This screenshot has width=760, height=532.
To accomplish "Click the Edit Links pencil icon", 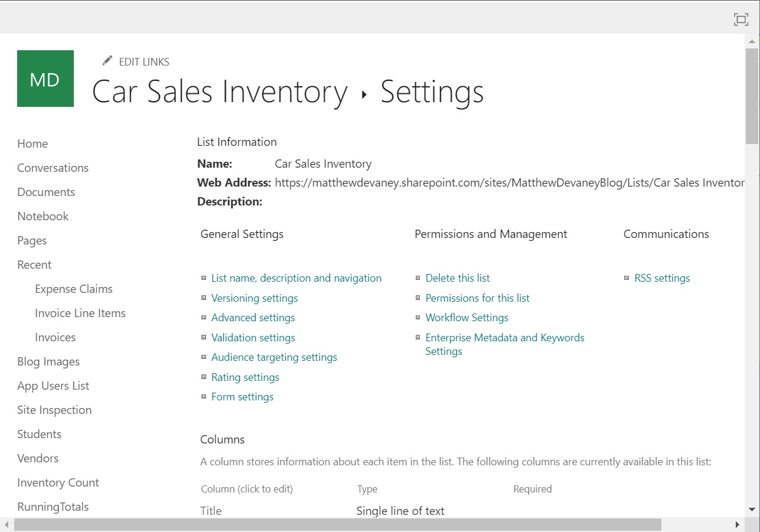I will (x=107, y=60).
